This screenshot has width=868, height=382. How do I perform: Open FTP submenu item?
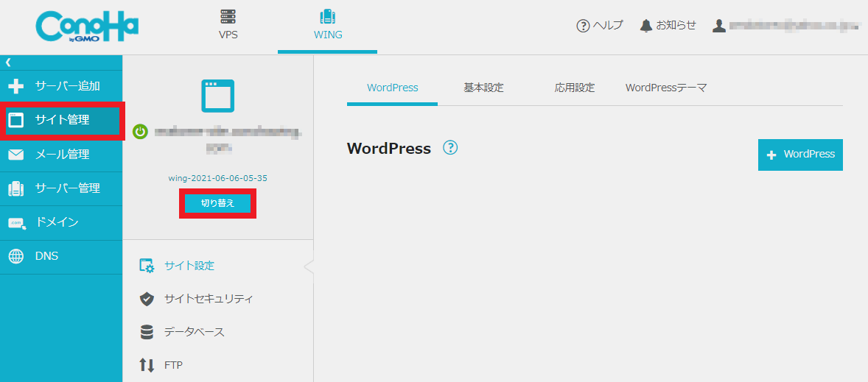pyautogui.click(x=173, y=365)
